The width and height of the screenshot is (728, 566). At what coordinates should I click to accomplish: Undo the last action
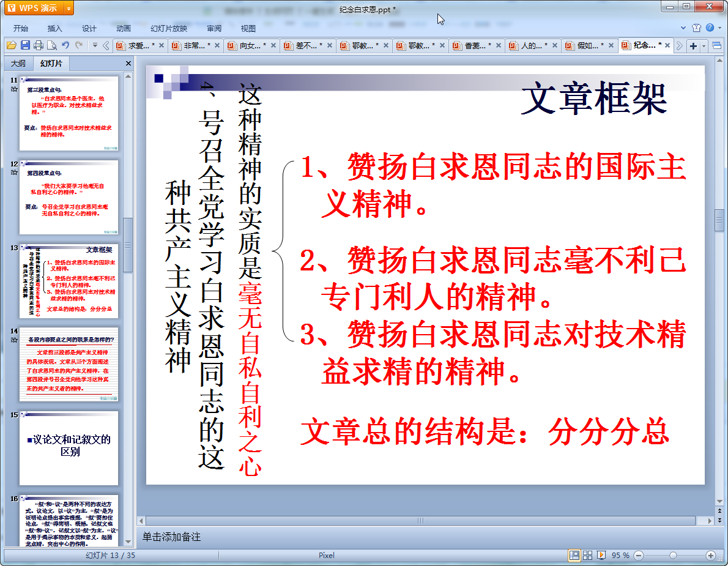tap(65, 45)
